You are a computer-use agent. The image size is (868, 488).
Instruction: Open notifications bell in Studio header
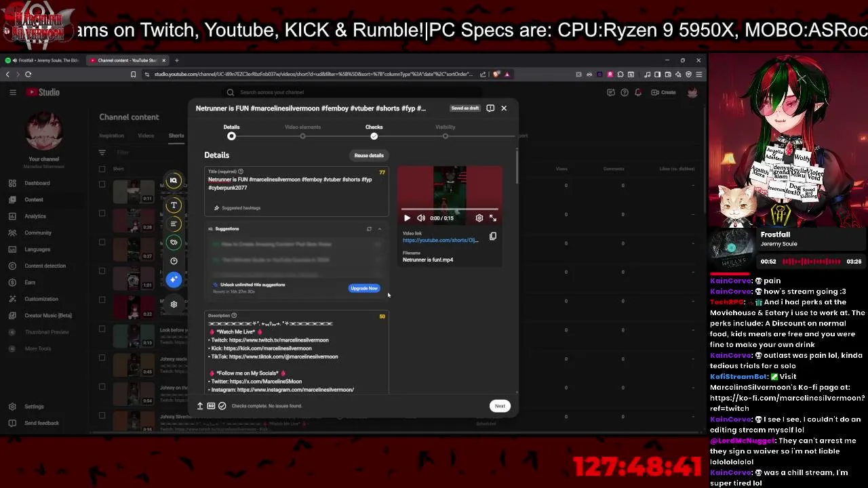click(x=638, y=92)
